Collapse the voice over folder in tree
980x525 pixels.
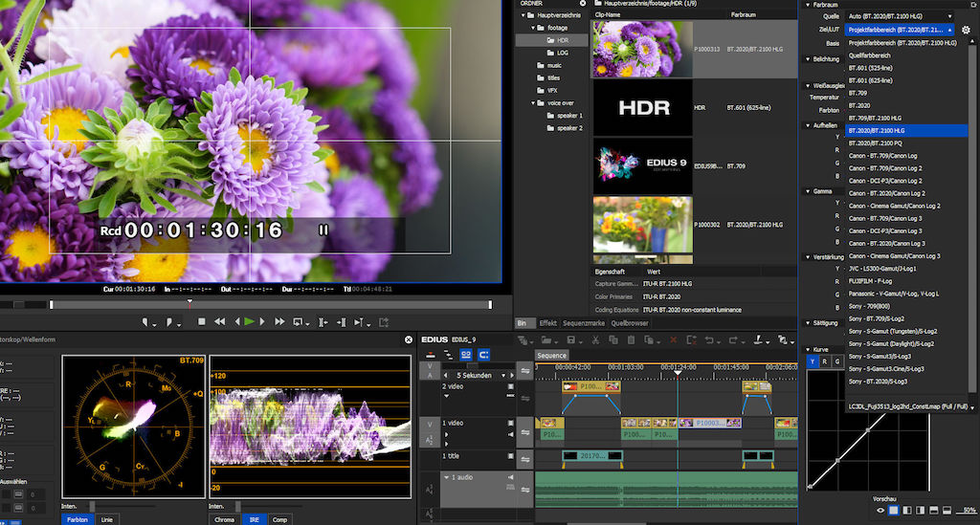(533, 103)
